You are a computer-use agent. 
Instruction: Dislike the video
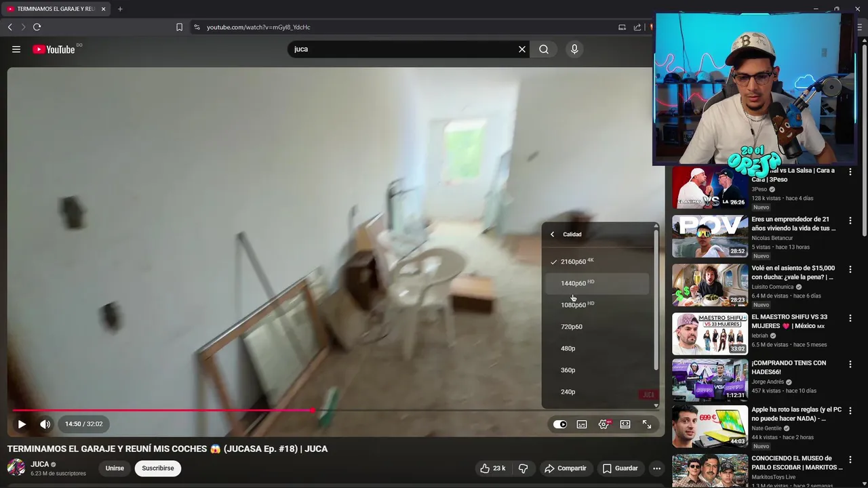tap(523, 468)
